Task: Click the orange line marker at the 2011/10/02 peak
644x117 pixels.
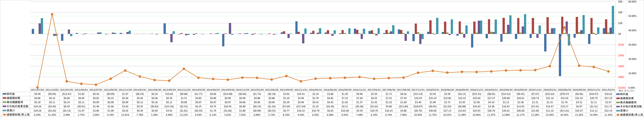Action: pos(52,14)
